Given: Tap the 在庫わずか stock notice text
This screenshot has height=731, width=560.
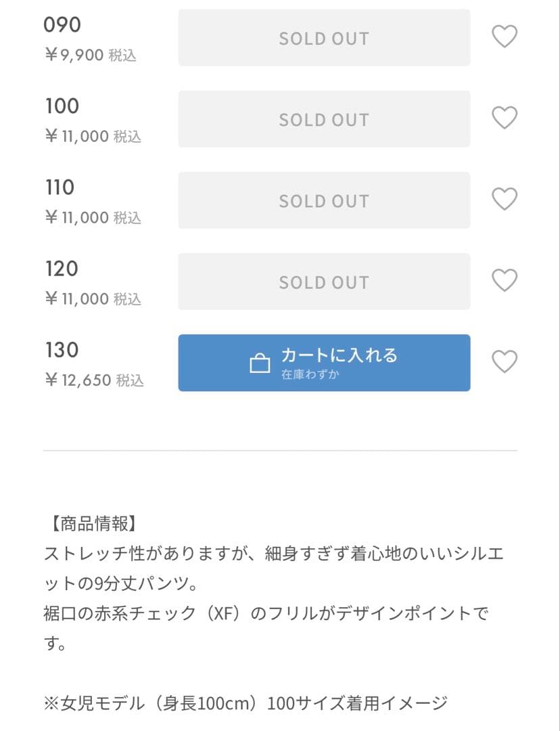Looking at the screenshot, I should point(310,374).
